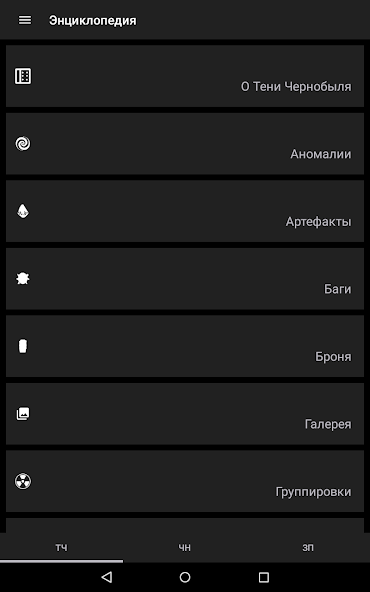View the Галерея section
The width and height of the screenshot is (370, 592).
(x=185, y=414)
